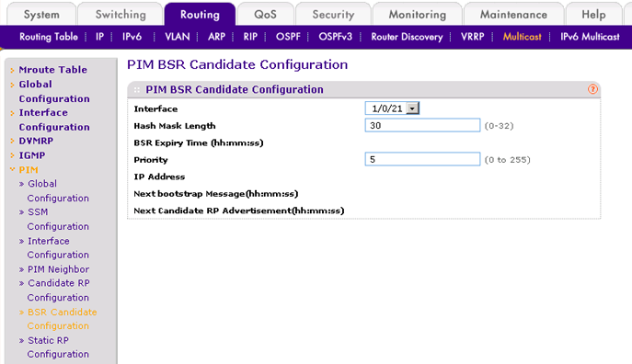
Task: Open PIM Neighbor link
Action: [x=59, y=269]
